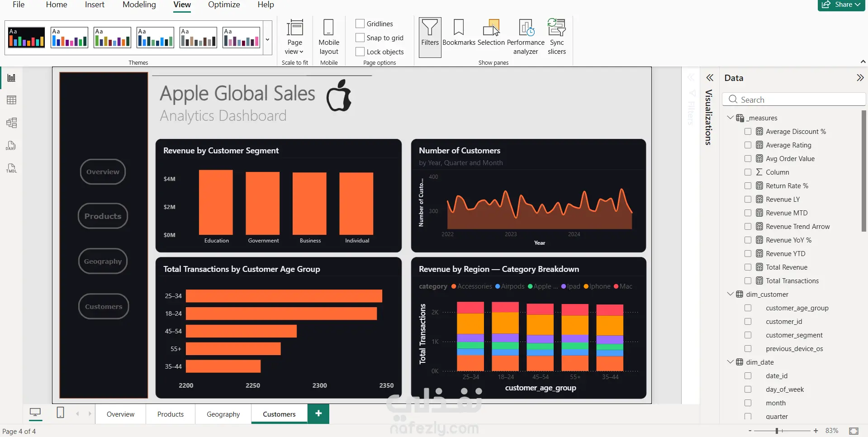Open the DAX query view icon

pyautogui.click(x=12, y=146)
